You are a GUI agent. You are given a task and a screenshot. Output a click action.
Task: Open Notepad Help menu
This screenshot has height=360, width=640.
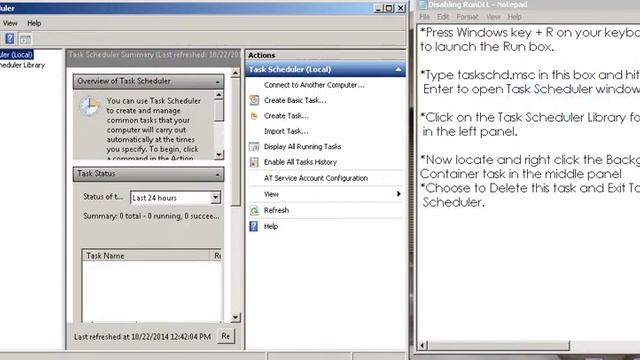514,17
